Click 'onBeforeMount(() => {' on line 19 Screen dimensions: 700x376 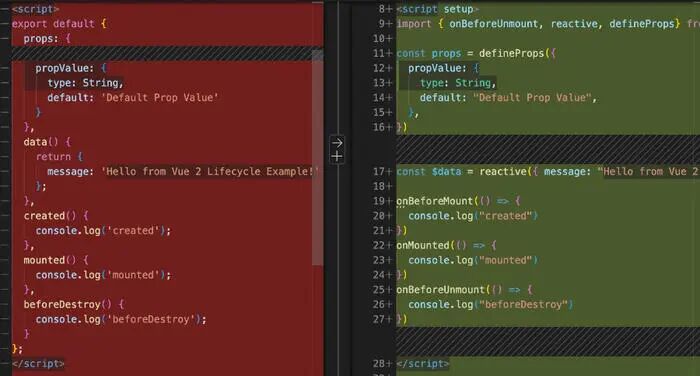pos(458,201)
